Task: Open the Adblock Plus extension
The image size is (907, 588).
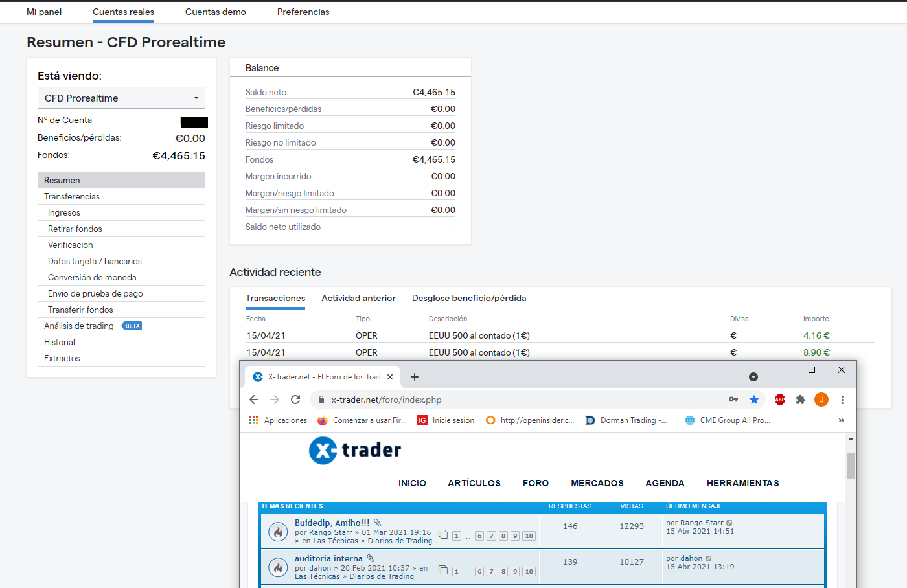Action: [x=780, y=400]
